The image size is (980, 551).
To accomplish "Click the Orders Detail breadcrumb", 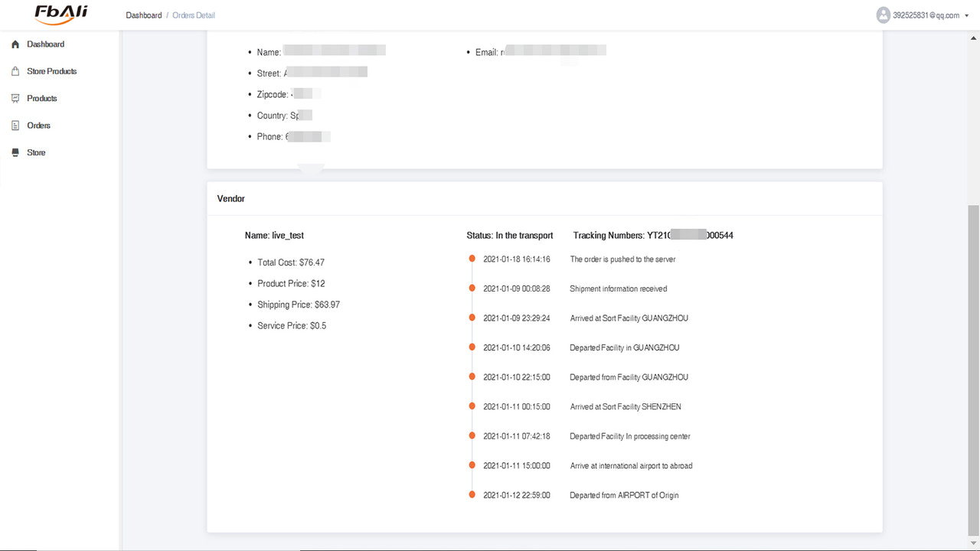I will [x=193, y=15].
